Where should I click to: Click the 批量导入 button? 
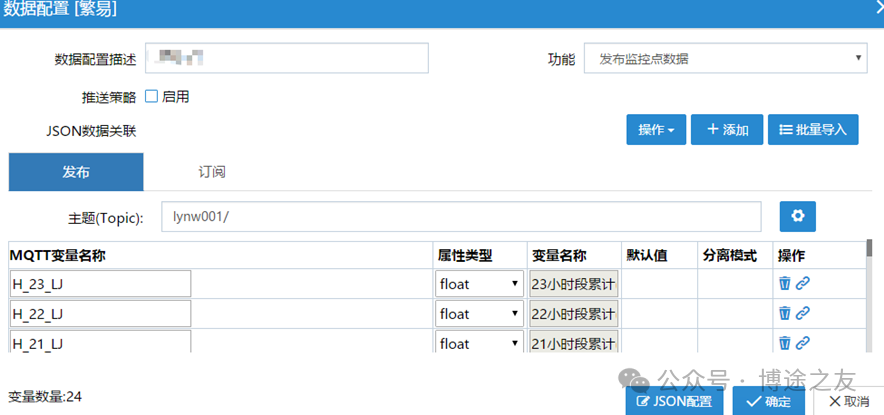813,130
